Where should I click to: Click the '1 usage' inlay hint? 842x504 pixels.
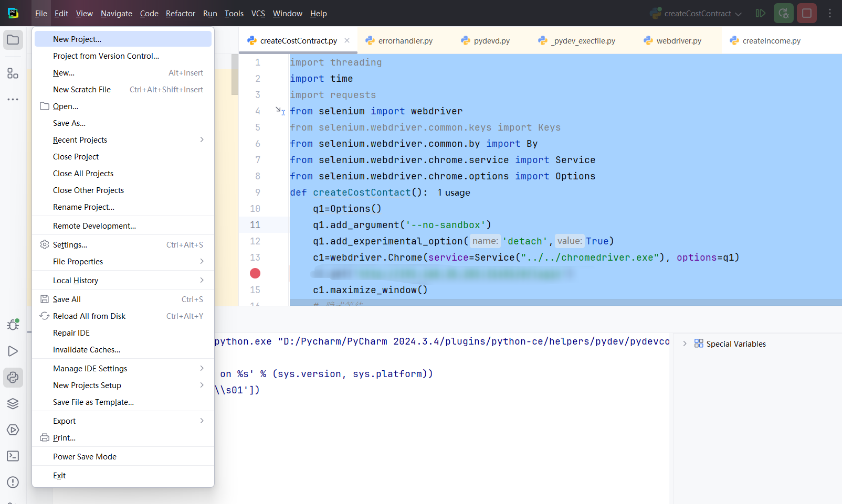(454, 192)
